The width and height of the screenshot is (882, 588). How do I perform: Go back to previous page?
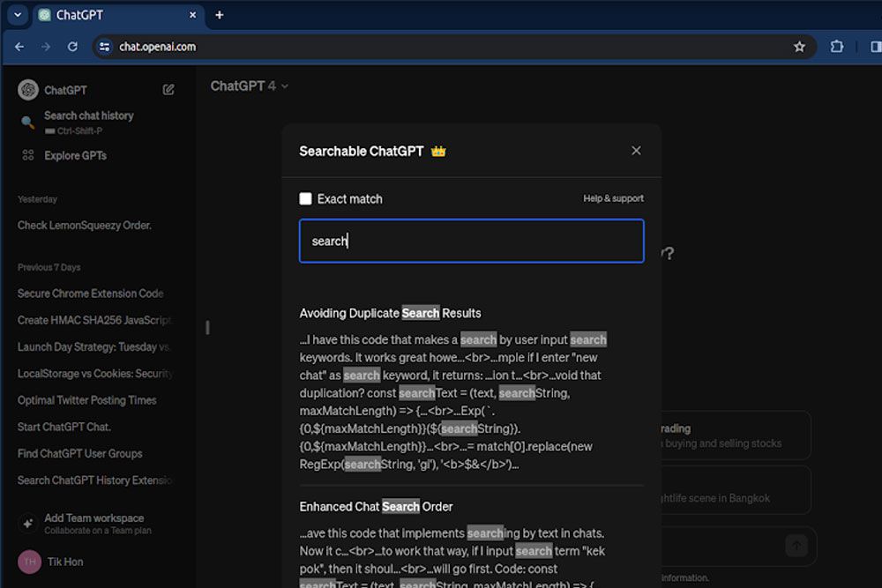(x=19, y=47)
